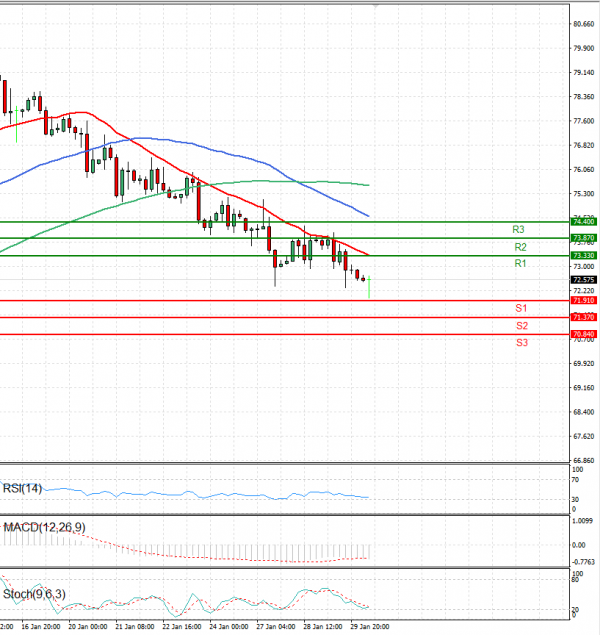
Task: Click the 69.920 price axis value
Action: point(584,364)
